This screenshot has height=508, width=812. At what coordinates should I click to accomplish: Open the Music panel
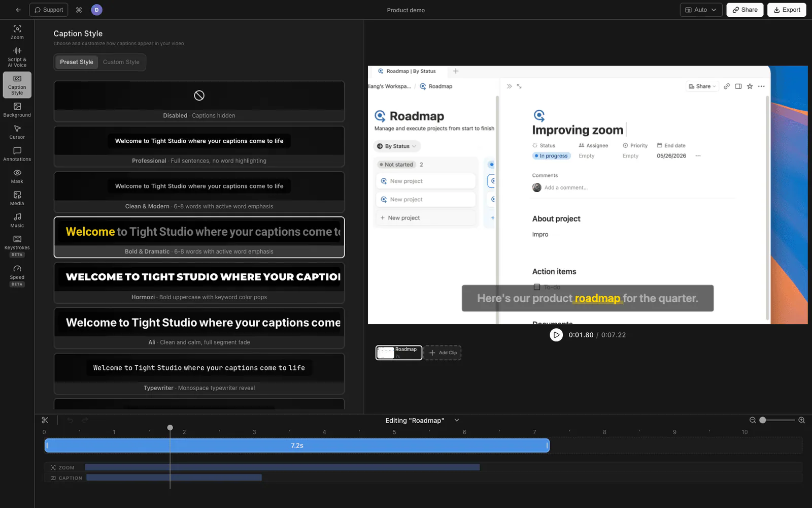17,220
